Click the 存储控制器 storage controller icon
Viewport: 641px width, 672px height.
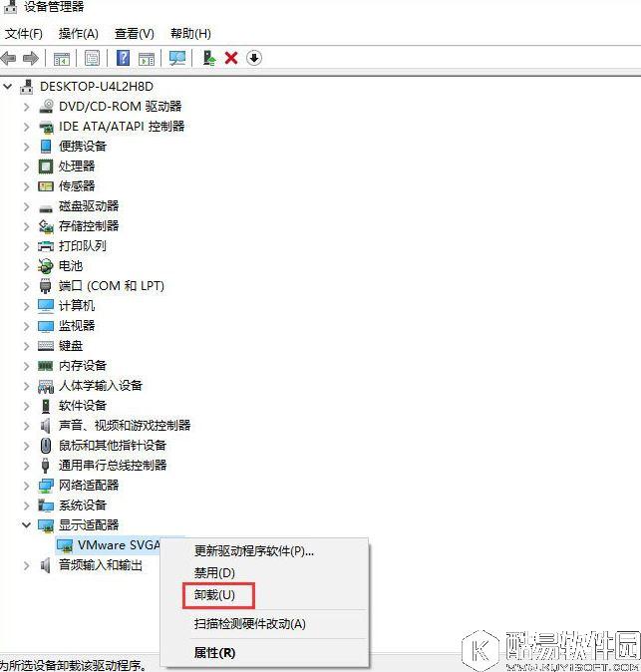tap(46, 226)
